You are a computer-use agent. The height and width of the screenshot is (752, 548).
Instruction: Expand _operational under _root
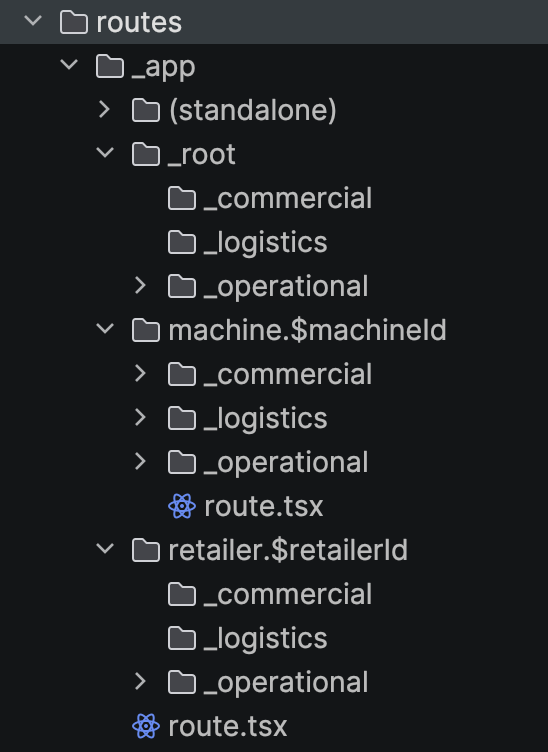coord(140,286)
